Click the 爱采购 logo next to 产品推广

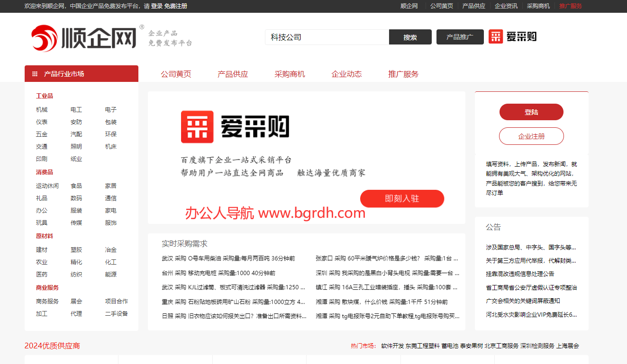click(x=512, y=37)
